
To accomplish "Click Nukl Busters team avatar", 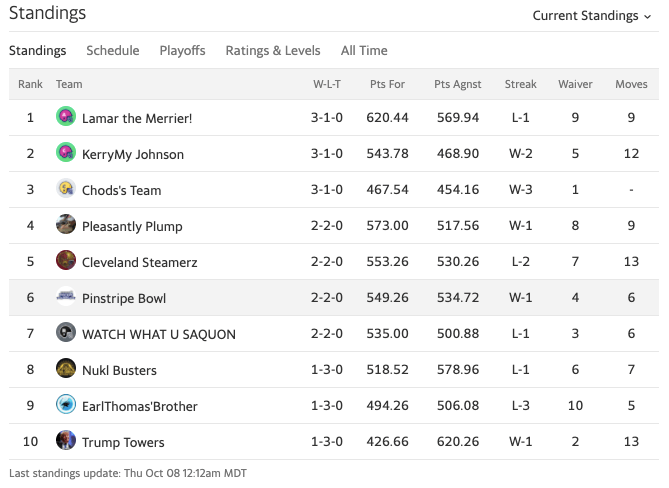I will click(x=66, y=369).
